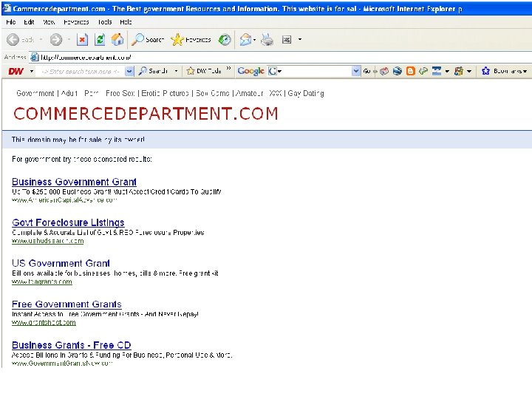Click the page icon in address bar
The image size is (532, 399).
tap(34, 58)
